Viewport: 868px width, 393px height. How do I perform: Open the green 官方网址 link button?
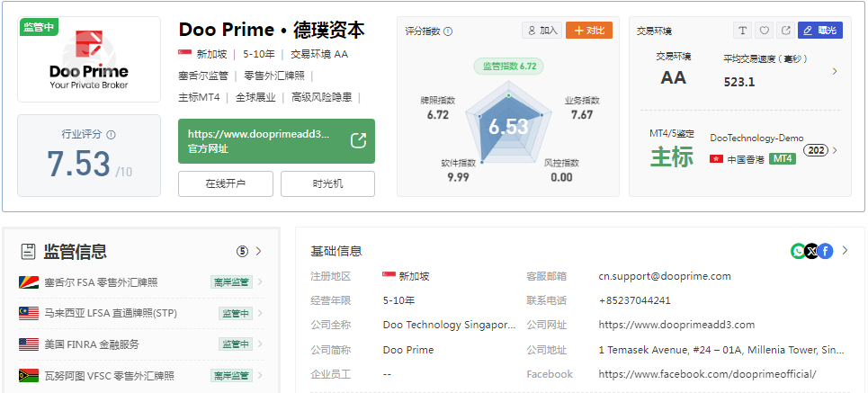pos(276,141)
